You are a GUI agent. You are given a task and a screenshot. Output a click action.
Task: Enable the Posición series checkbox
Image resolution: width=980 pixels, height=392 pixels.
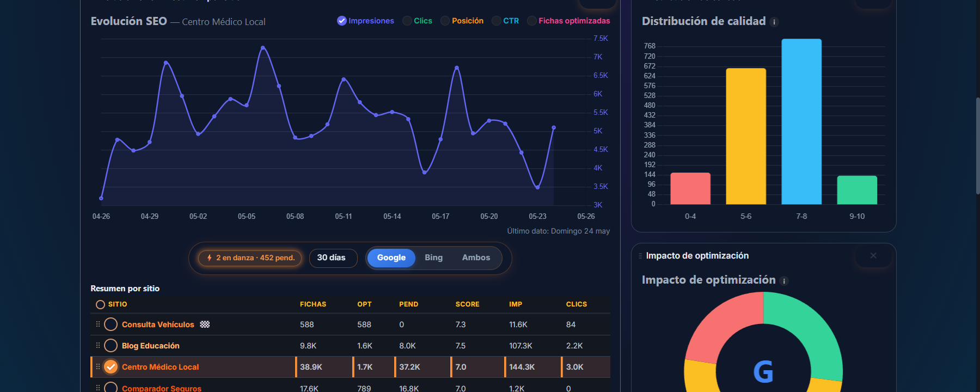tap(445, 21)
